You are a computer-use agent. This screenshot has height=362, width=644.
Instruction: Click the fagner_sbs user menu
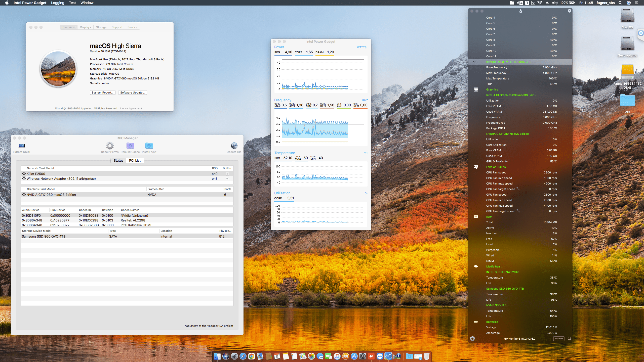point(606,3)
